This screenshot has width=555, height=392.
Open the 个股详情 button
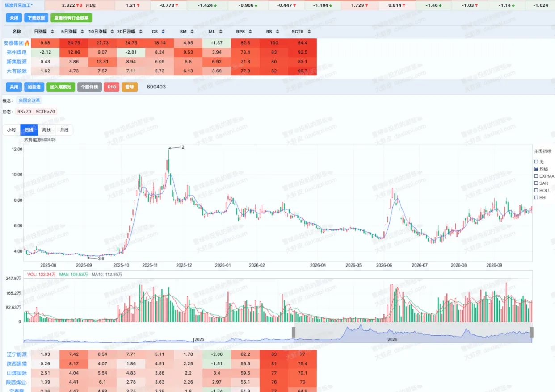point(89,87)
